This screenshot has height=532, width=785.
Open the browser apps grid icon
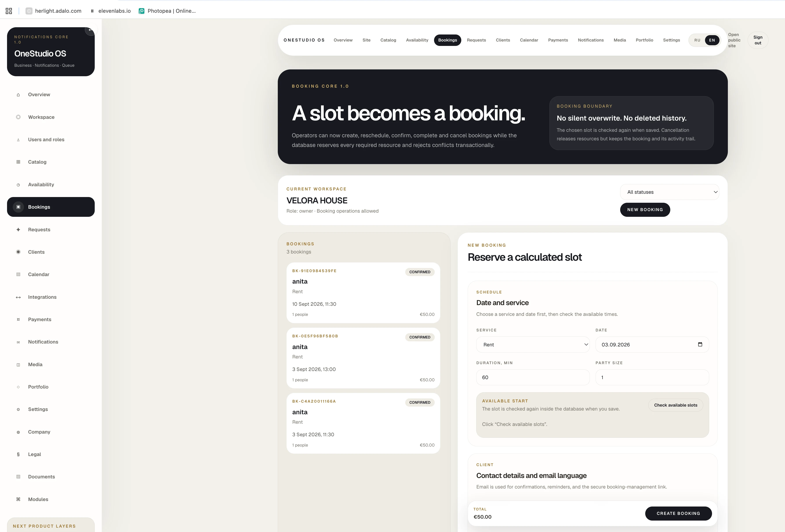(x=9, y=11)
